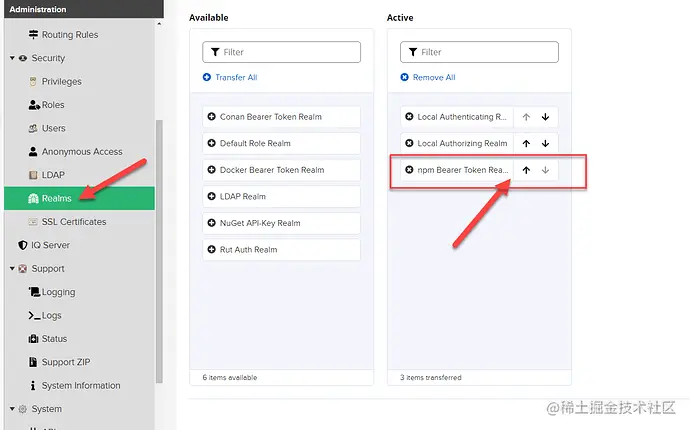Select NuGet API-Key Realm item
This screenshot has height=430, width=690.
pos(282,223)
